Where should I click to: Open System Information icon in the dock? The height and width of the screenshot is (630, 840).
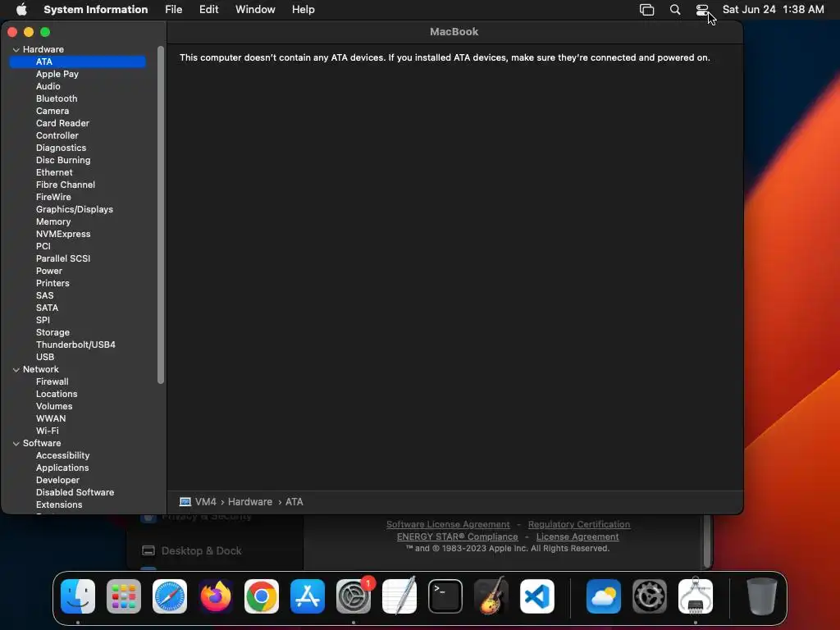pos(696,596)
